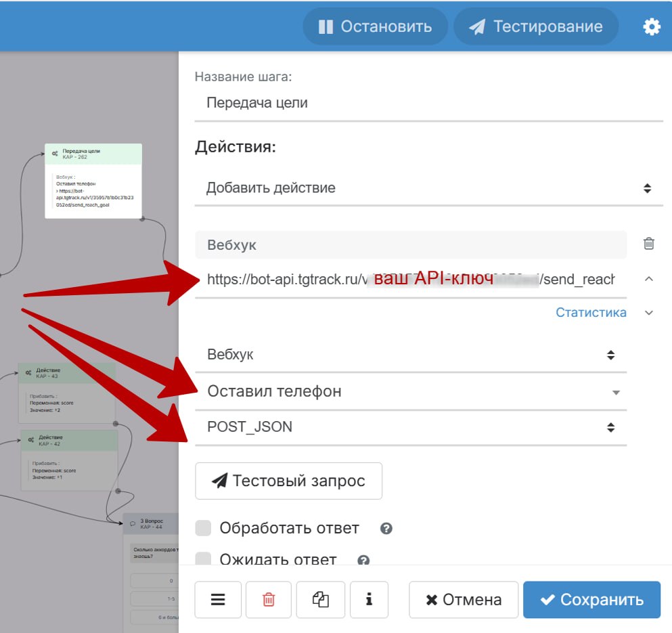Send a Тестовый запрос

(x=288, y=481)
